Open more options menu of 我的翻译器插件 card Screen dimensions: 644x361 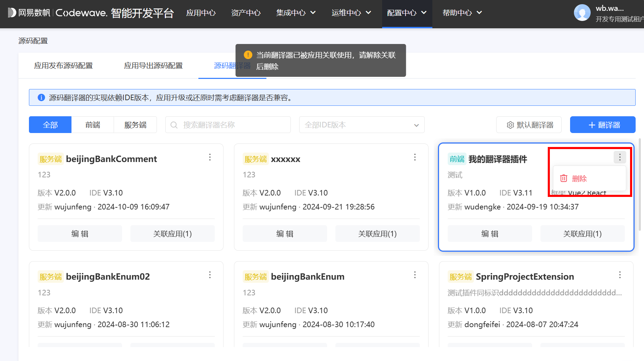[x=620, y=157]
